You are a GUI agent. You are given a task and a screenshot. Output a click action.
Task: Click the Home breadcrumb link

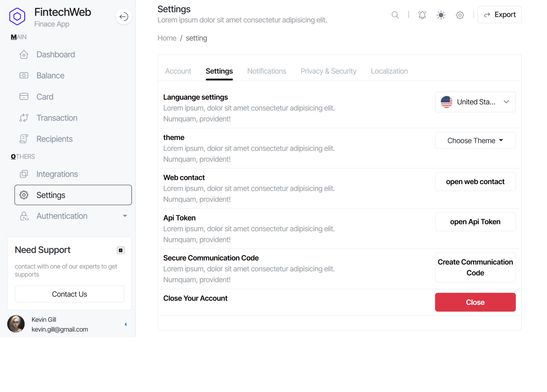(x=167, y=38)
